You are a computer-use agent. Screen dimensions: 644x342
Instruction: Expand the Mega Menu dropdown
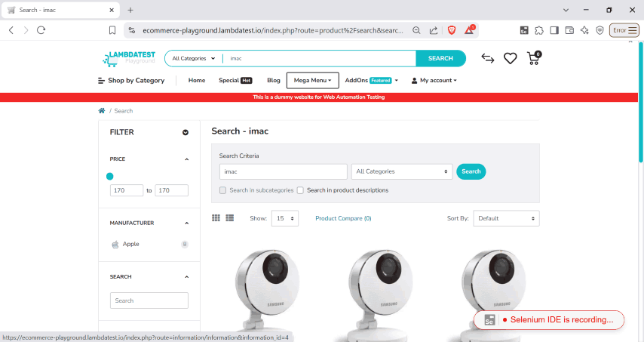click(312, 81)
